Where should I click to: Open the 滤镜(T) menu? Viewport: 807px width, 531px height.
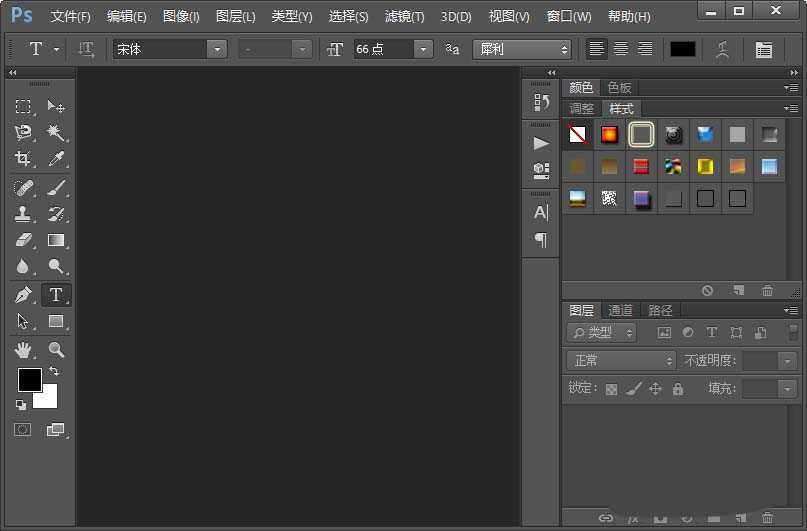coord(404,17)
